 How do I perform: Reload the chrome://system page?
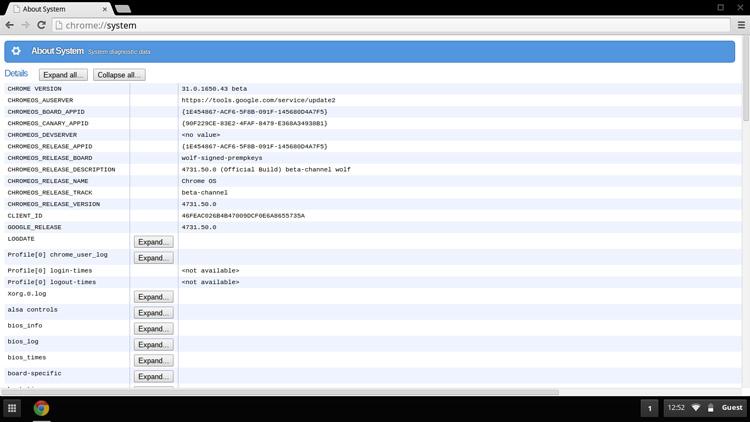point(41,25)
